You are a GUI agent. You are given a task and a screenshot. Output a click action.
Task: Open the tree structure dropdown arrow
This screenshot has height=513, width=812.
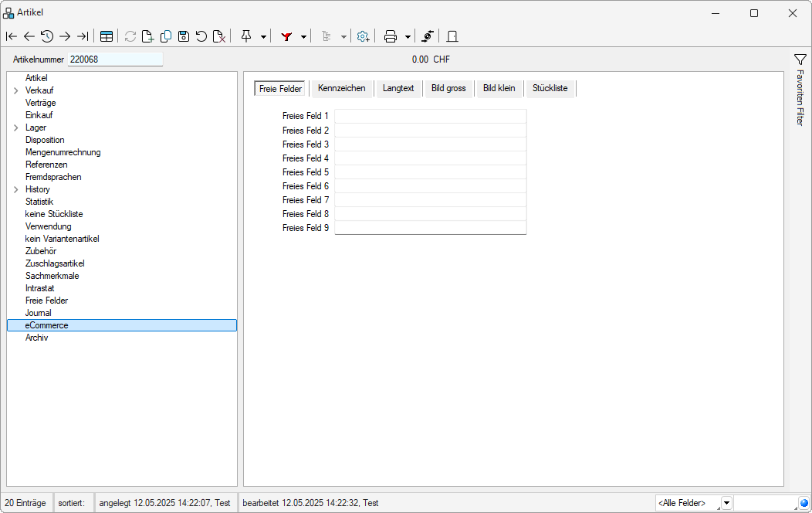click(343, 37)
